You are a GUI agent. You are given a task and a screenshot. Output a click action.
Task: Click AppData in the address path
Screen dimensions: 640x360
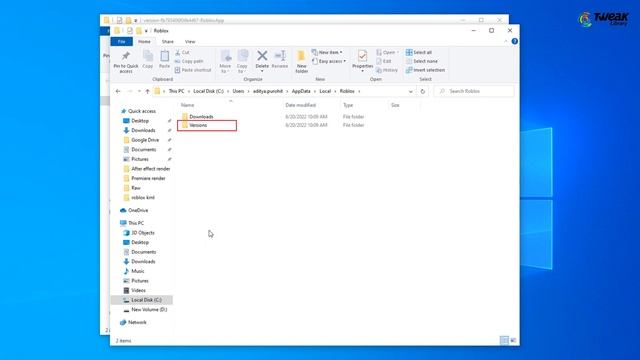[301, 91]
